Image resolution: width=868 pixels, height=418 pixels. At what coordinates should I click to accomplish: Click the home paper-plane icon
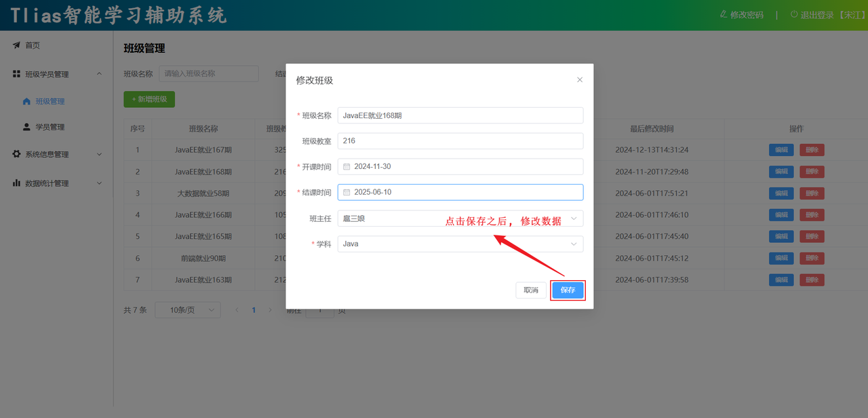coord(16,45)
